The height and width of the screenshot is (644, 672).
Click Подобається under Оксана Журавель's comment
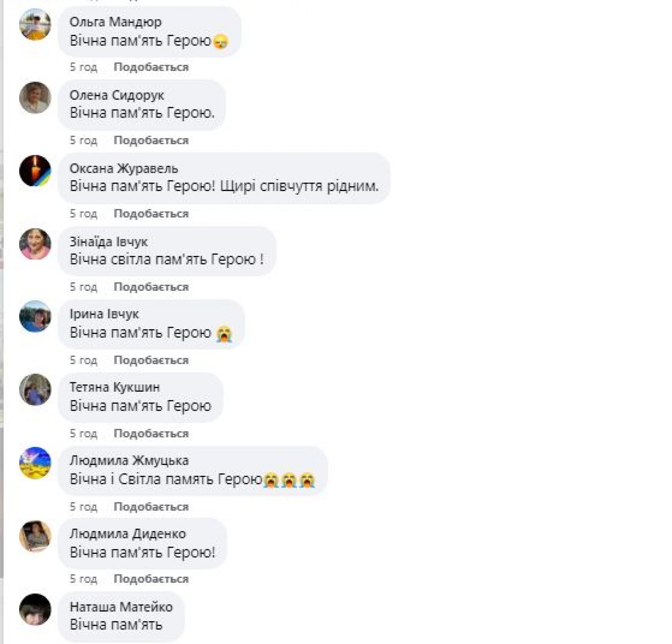click(151, 213)
